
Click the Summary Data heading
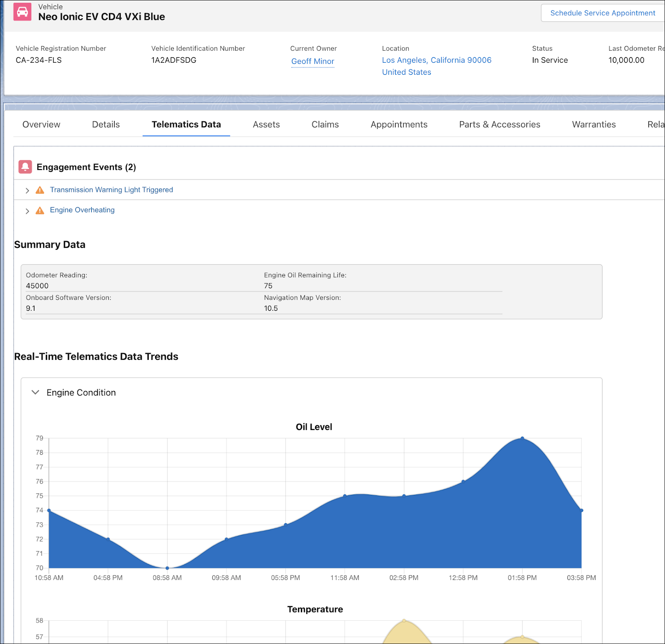click(x=50, y=245)
